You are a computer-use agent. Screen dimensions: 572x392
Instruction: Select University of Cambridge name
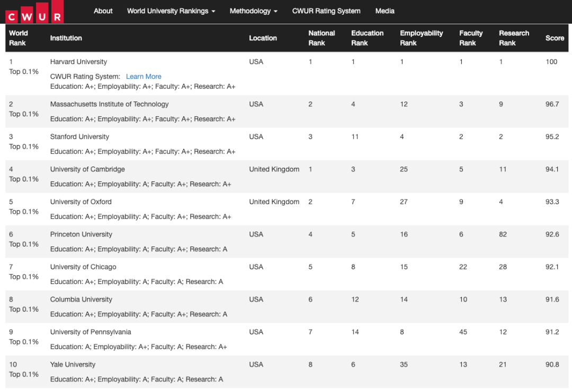coord(87,169)
